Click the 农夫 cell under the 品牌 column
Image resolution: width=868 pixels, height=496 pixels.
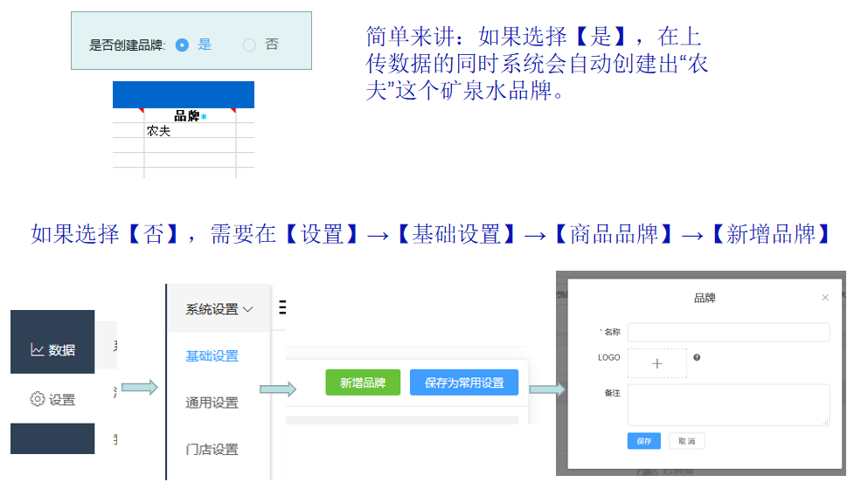click(x=190, y=130)
